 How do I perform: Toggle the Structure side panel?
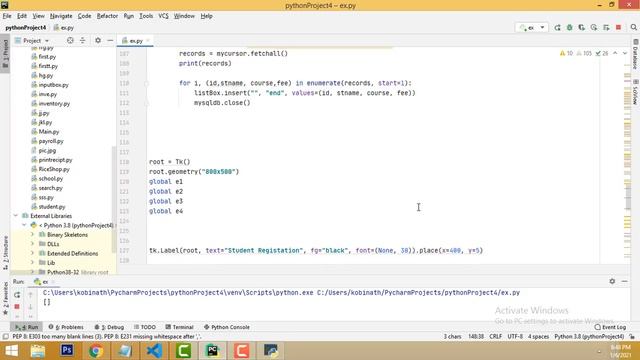tap(5, 253)
